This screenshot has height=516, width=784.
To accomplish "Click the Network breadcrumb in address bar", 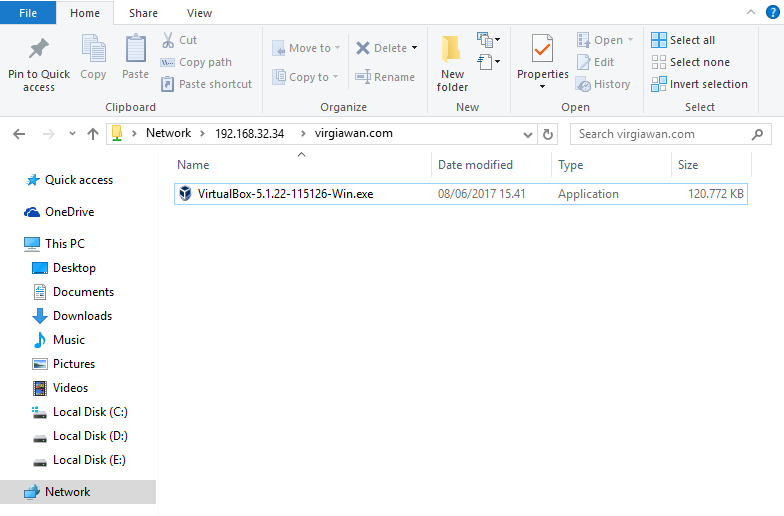I will pyautogui.click(x=168, y=133).
